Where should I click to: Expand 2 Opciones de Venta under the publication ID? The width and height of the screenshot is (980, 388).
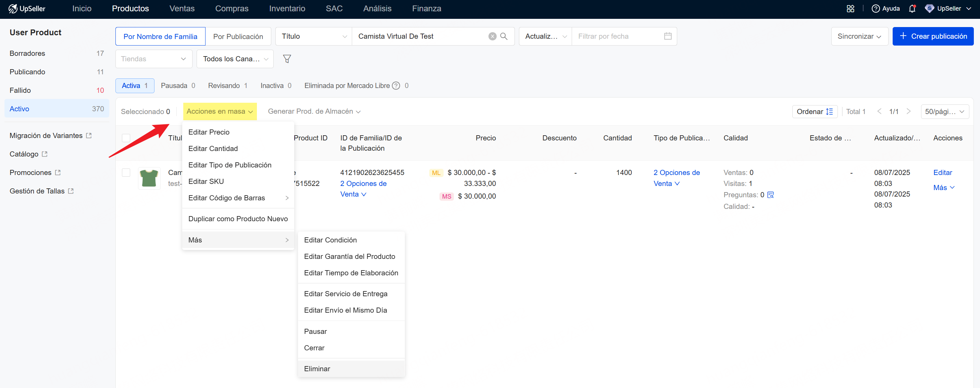(363, 189)
